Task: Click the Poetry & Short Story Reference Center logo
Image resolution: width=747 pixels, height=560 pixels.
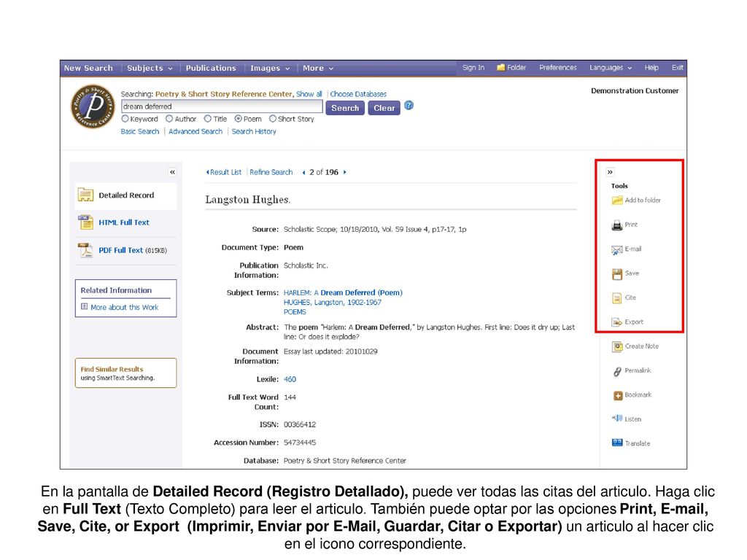Action: point(93,106)
